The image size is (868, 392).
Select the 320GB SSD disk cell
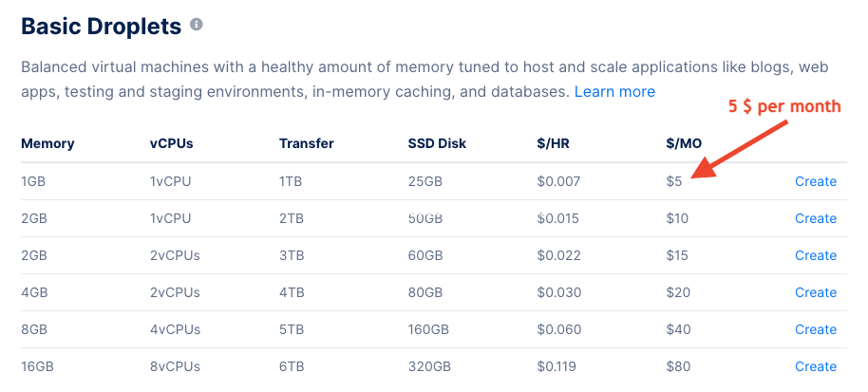[x=429, y=366]
